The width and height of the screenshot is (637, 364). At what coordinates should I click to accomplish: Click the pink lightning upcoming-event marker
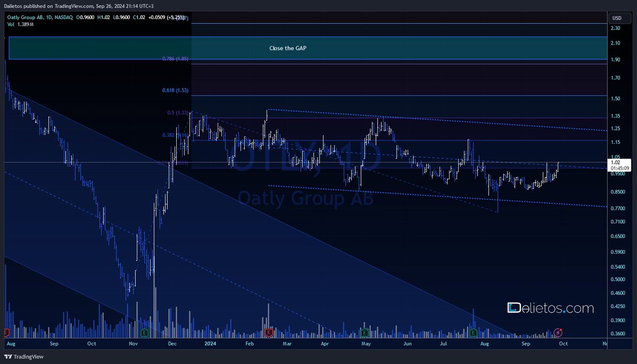pos(558,332)
